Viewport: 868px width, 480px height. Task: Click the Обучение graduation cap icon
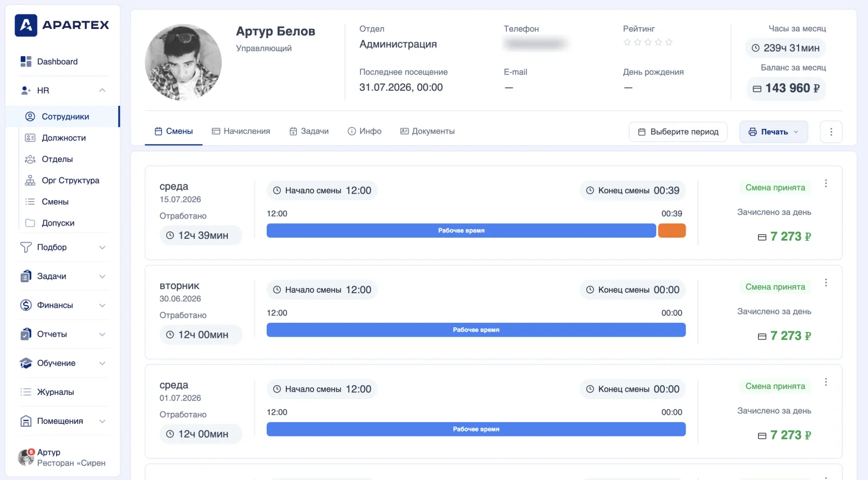tap(26, 363)
